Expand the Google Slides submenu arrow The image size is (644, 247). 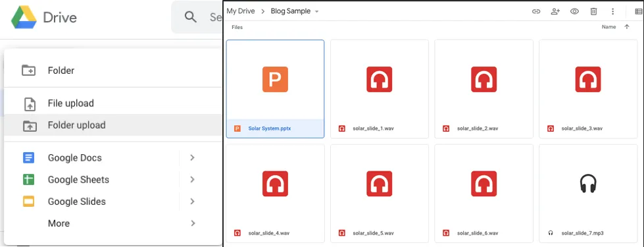coord(192,202)
